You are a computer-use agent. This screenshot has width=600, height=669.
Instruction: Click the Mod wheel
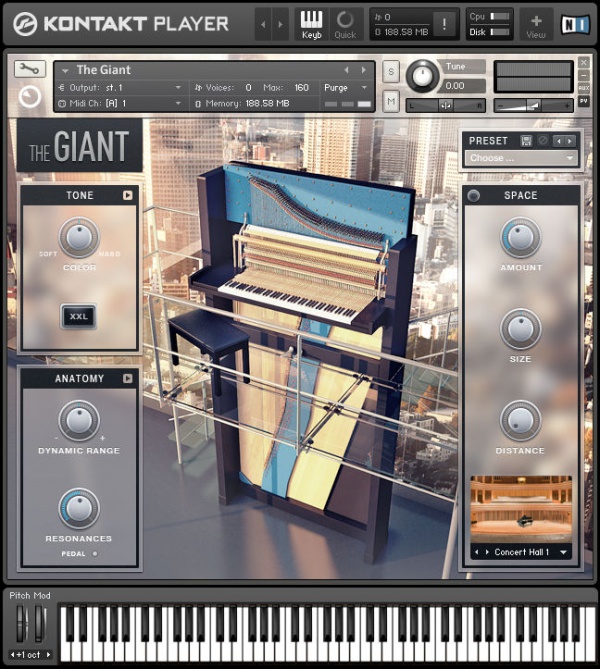tap(40, 624)
